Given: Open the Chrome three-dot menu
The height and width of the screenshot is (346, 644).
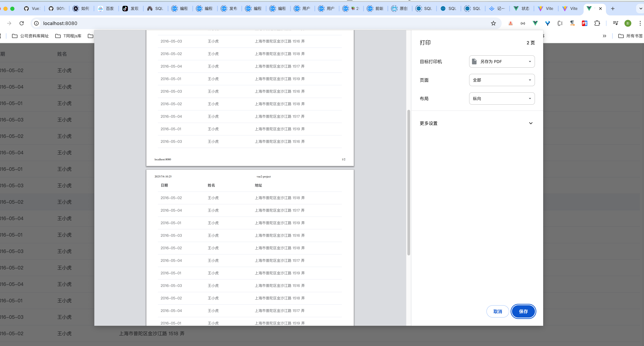Looking at the screenshot, I should click(640, 23).
